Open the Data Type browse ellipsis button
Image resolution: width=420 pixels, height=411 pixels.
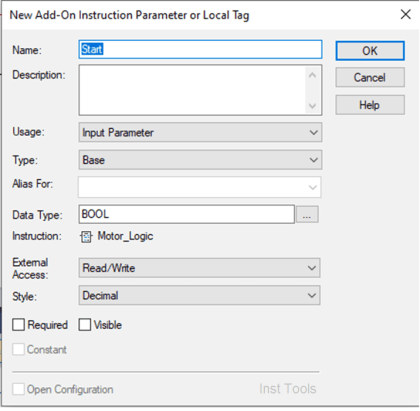[x=307, y=214]
